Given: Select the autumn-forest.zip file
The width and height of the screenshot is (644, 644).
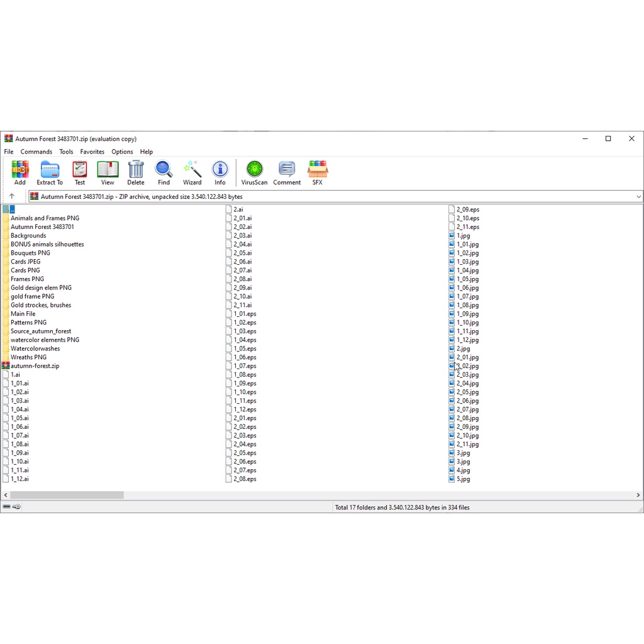Looking at the screenshot, I should (35, 366).
